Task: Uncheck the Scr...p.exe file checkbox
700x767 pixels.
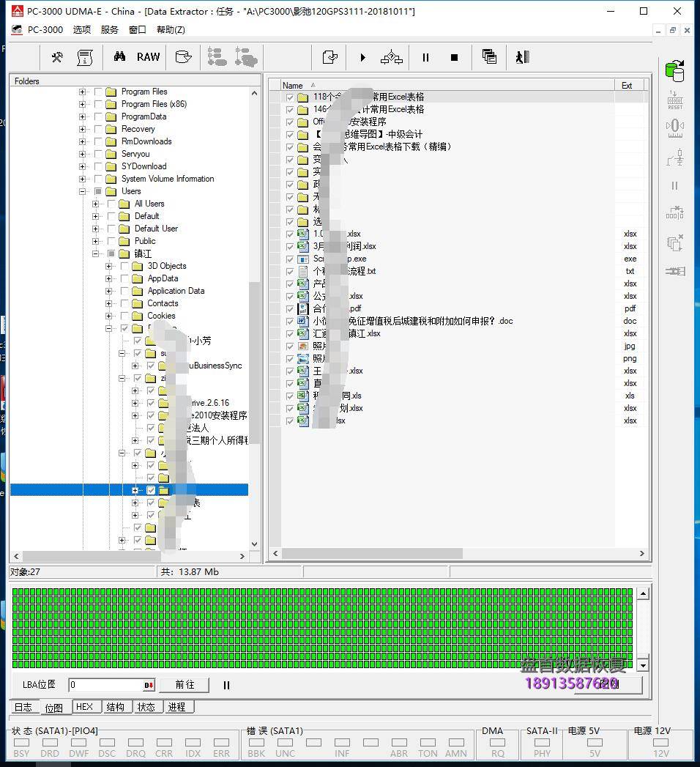Action: [290, 259]
